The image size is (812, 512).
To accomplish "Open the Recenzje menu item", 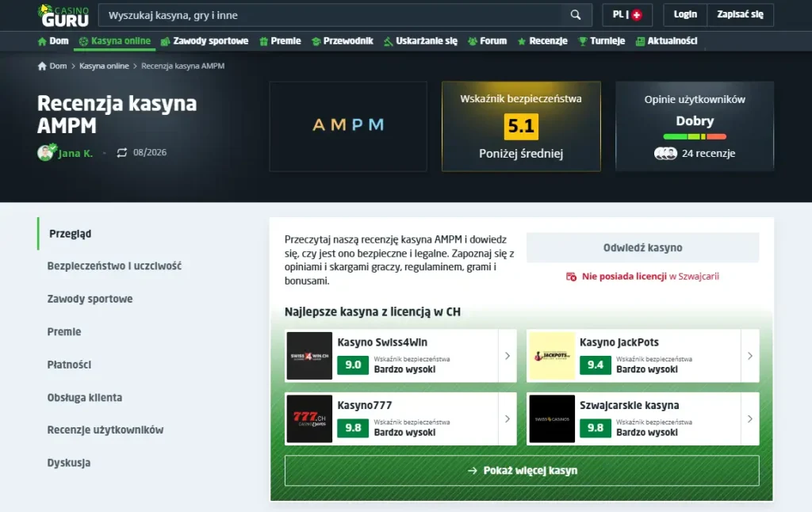I will point(542,41).
